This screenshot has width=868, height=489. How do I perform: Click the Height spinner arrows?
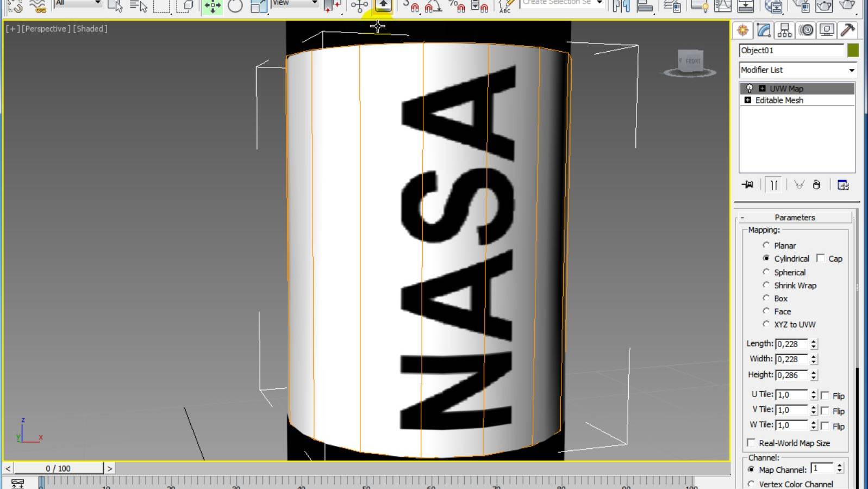point(814,375)
